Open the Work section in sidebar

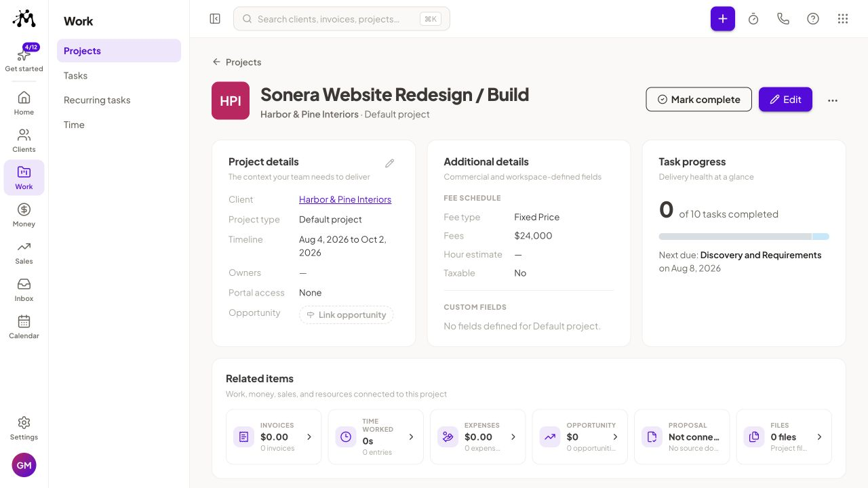(x=24, y=178)
